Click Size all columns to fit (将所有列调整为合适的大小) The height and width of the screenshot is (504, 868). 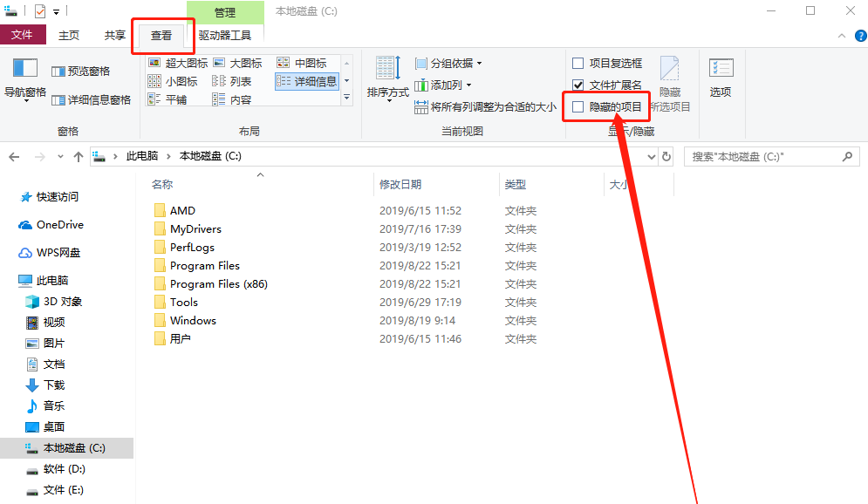pyautogui.click(x=485, y=106)
